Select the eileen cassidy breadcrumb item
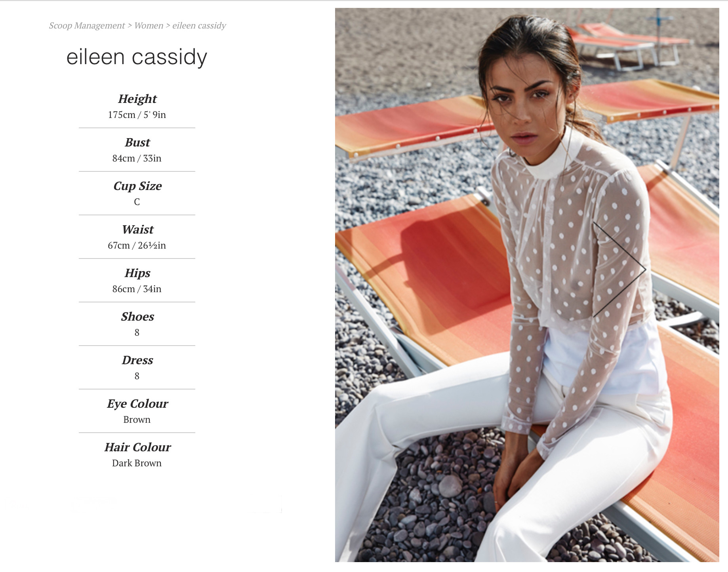 pos(199,26)
